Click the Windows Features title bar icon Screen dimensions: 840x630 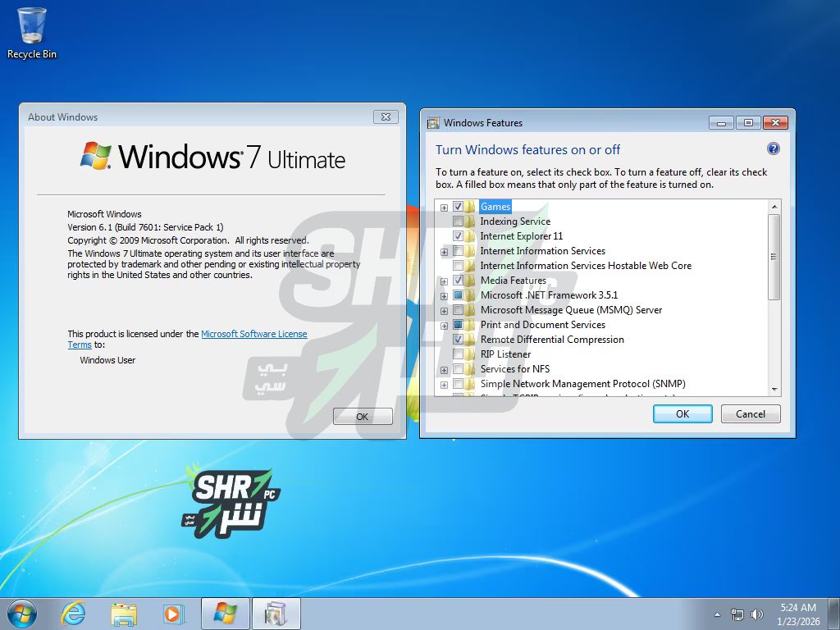433,123
